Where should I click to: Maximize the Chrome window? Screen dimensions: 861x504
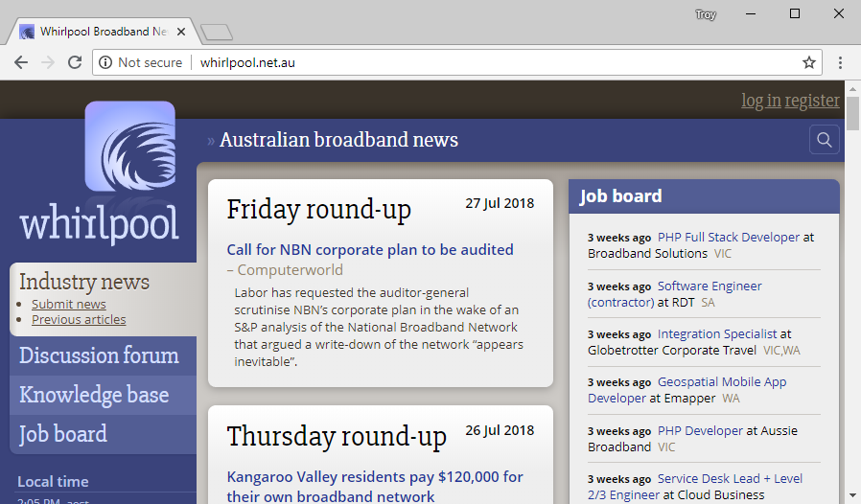[795, 13]
